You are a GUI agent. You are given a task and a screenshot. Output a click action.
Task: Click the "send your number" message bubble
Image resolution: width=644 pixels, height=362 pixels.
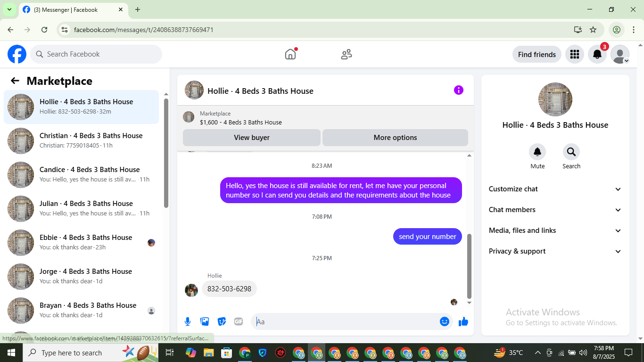pyautogui.click(x=428, y=237)
